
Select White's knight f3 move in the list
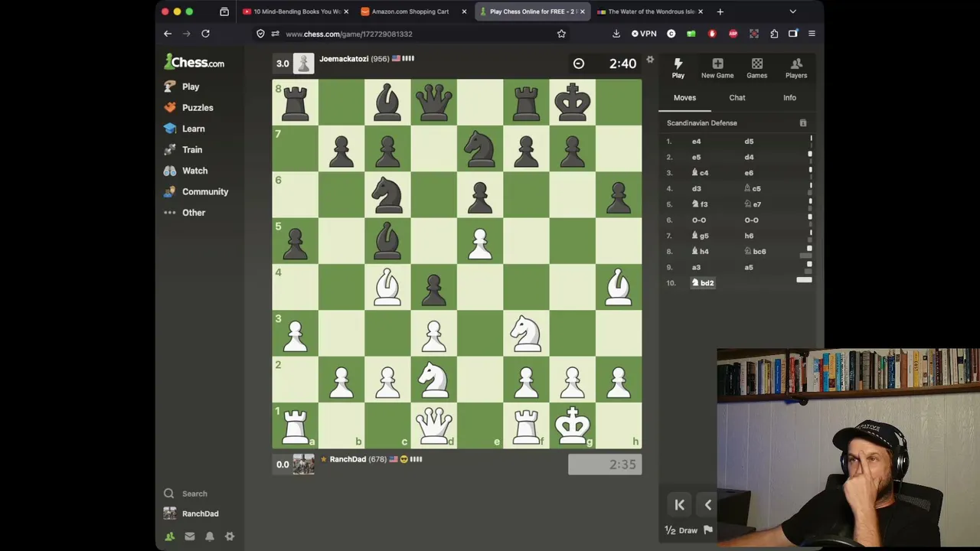(700, 204)
